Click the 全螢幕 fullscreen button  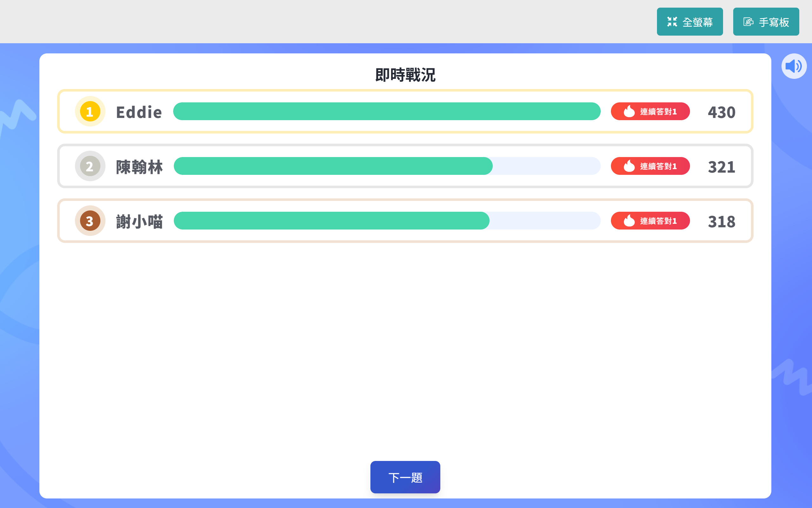(x=689, y=22)
